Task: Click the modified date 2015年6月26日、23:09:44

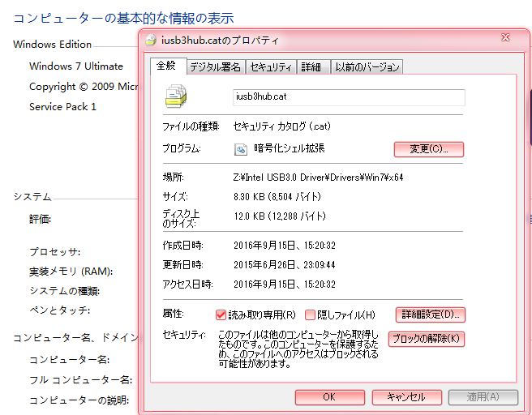Action: (285, 264)
